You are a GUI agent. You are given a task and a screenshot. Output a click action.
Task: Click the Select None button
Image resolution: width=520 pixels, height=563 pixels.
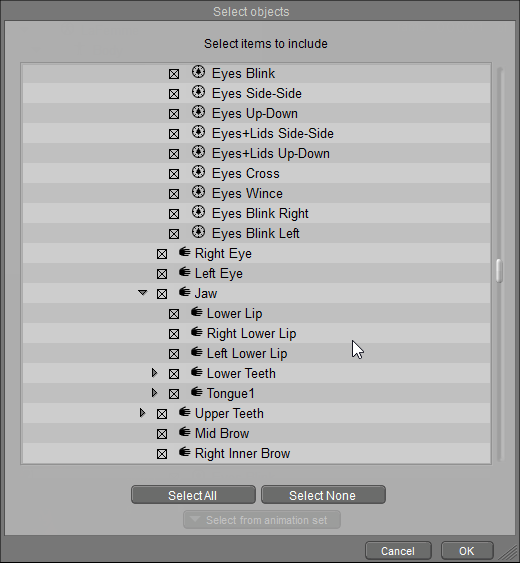[323, 495]
